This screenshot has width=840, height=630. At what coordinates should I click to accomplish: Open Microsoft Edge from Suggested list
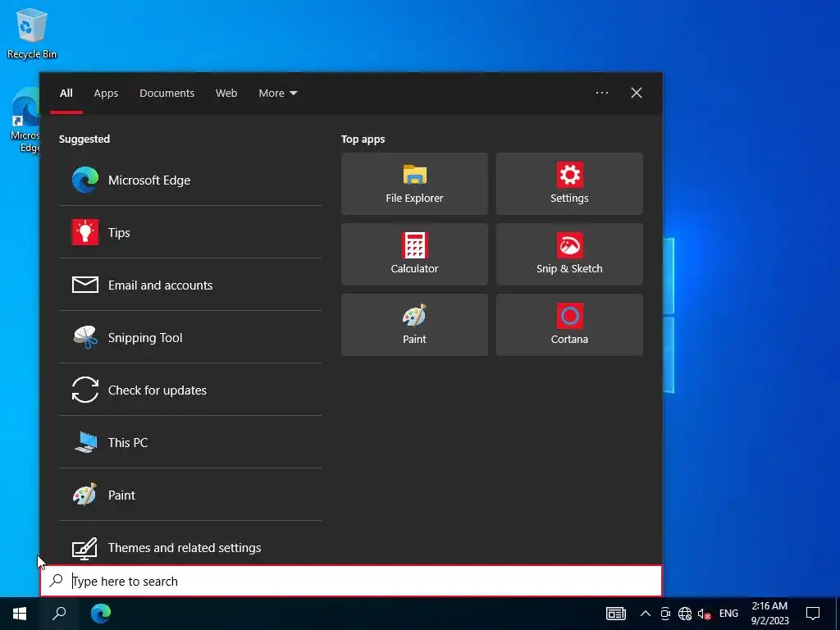[x=190, y=180]
